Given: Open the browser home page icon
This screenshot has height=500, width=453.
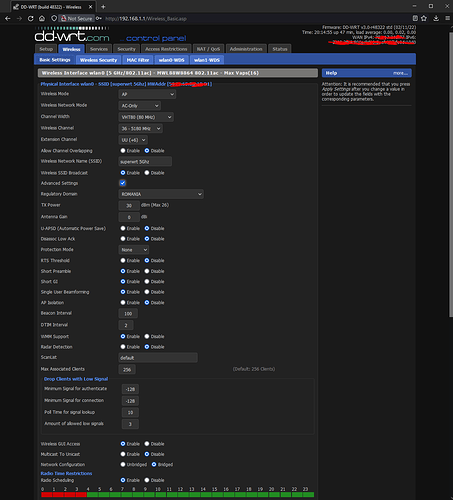Looking at the screenshot, I should (42, 19).
